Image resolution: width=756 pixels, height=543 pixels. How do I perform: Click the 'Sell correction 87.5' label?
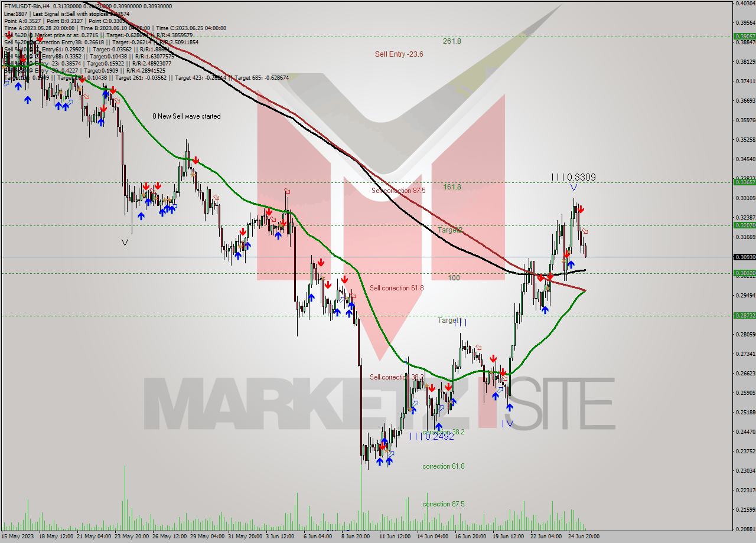pyautogui.click(x=398, y=191)
